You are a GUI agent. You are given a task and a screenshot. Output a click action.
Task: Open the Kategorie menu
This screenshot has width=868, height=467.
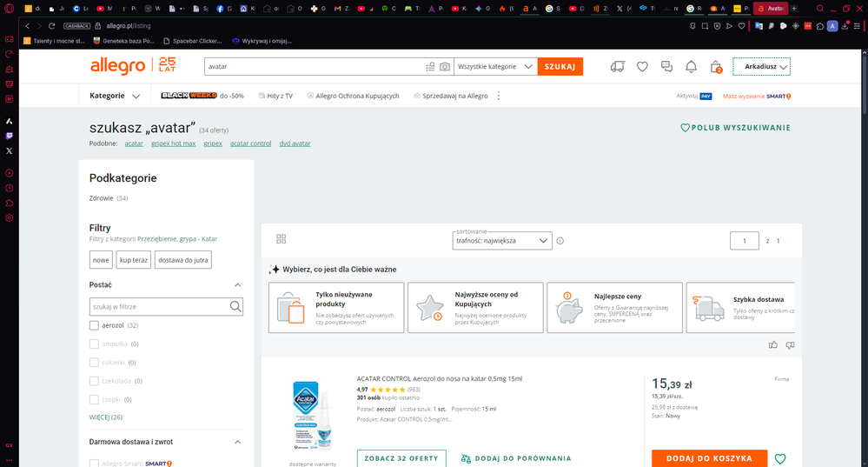[115, 96]
